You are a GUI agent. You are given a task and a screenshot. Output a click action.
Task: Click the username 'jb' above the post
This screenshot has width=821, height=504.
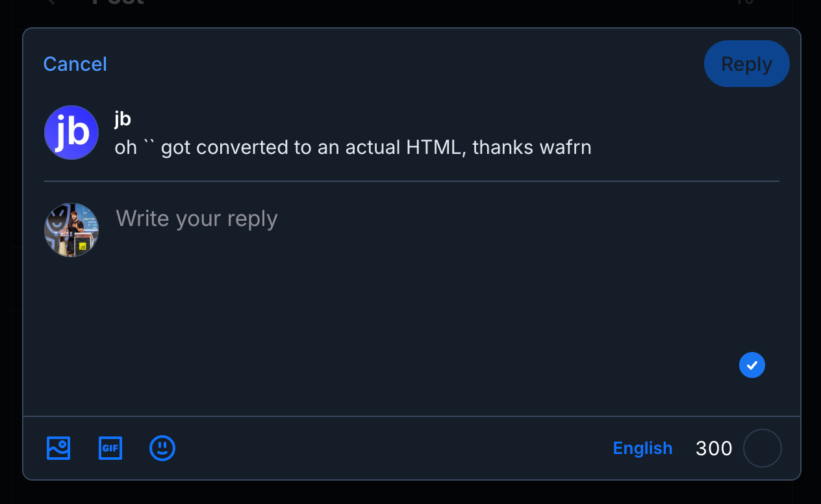[123, 118]
